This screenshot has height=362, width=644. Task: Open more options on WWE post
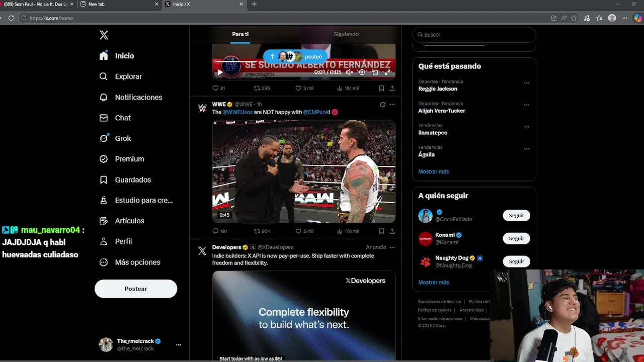392,105
